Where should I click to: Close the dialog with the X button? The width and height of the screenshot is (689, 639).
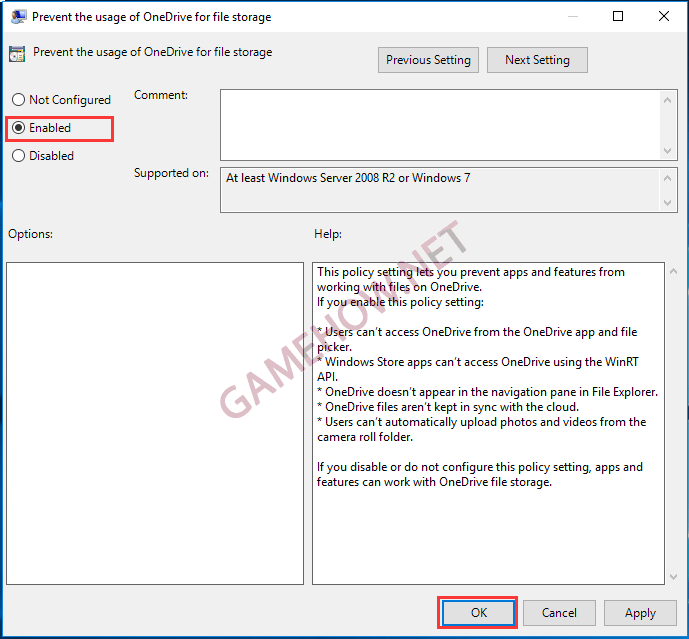pyautogui.click(x=664, y=17)
